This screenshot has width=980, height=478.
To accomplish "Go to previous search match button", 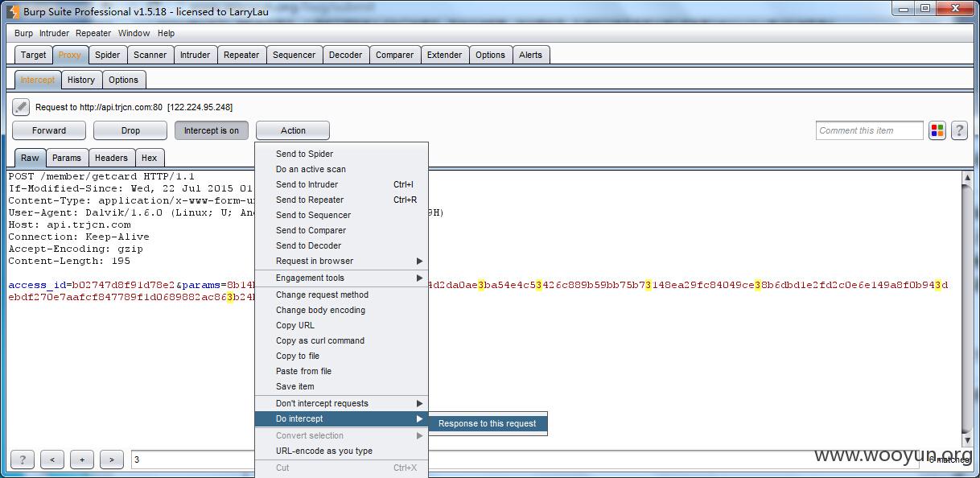I will click(x=52, y=459).
